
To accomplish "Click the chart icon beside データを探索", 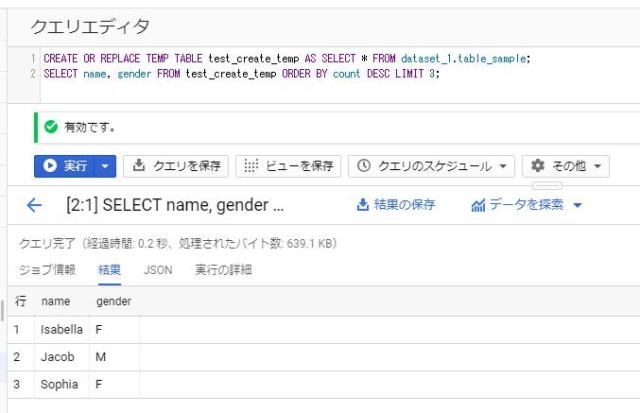I will (478, 205).
